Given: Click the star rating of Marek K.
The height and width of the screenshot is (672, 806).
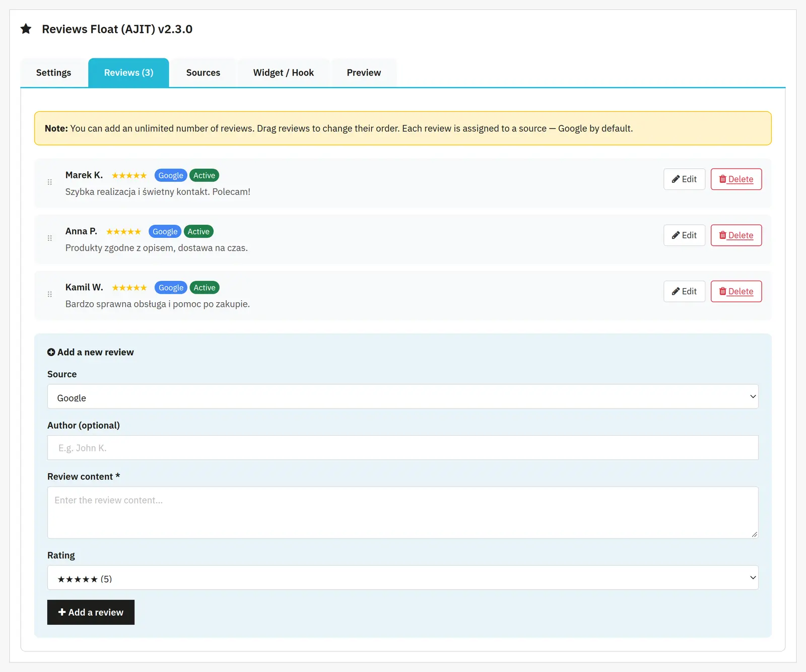Looking at the screenshot, I should click(129, 175).
